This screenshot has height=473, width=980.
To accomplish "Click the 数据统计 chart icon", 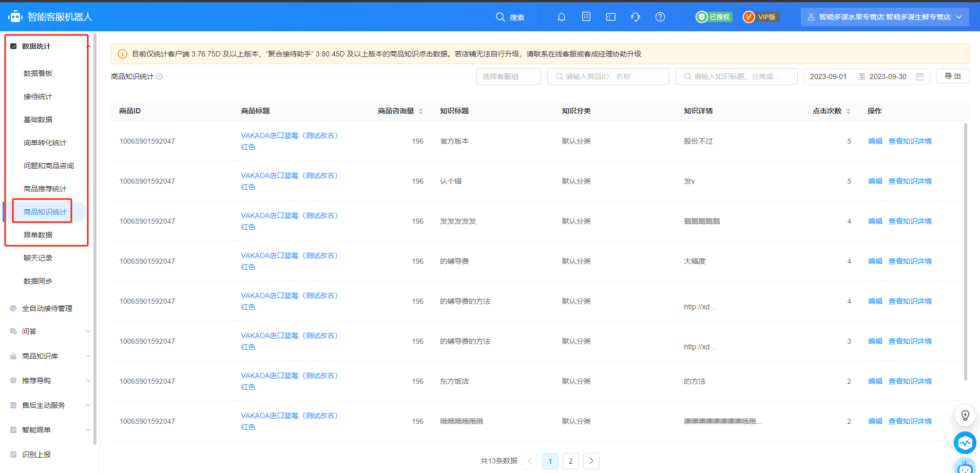I will point(13,46).
